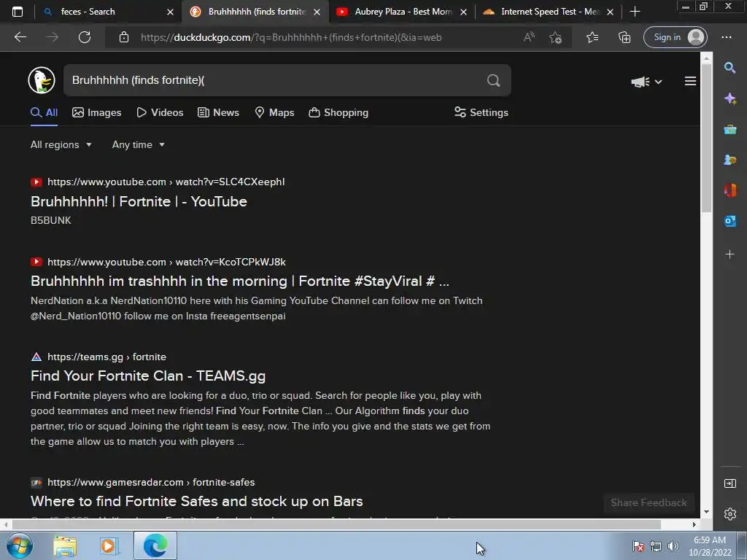Image resolution: width=747 pixels, height=560 pixels.
Task: Select the News search tab
Action: click(218, 112)
